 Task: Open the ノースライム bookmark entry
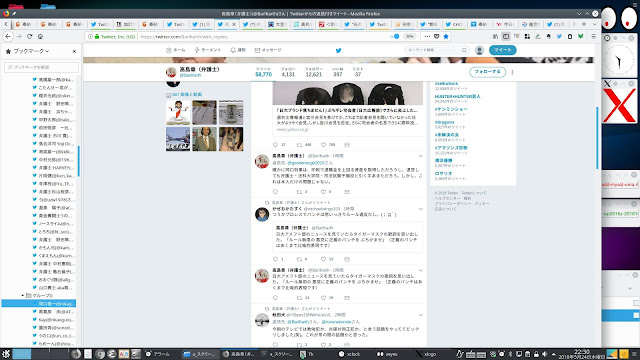pyautogui.click(x=54, y=223)
